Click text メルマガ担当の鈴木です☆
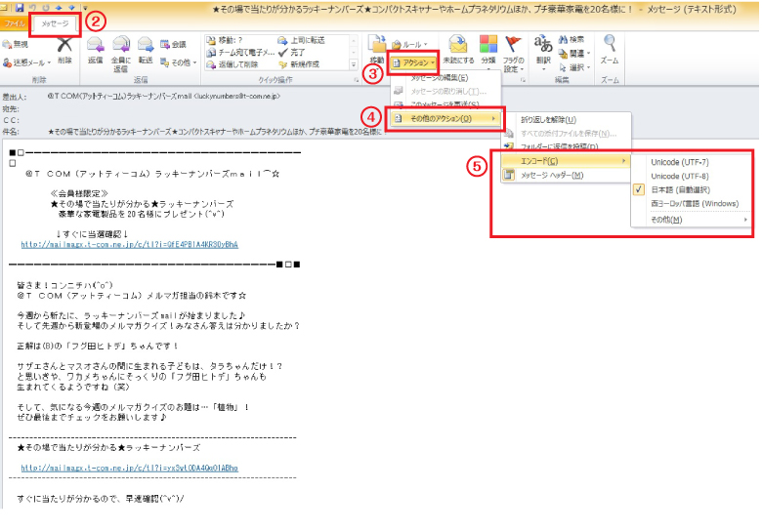 [196, 296]
